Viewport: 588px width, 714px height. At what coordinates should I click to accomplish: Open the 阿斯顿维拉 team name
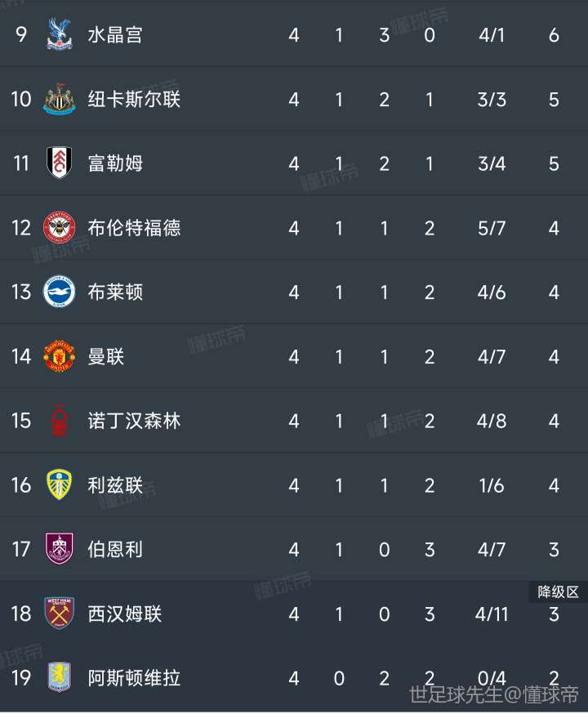[134, 678]
